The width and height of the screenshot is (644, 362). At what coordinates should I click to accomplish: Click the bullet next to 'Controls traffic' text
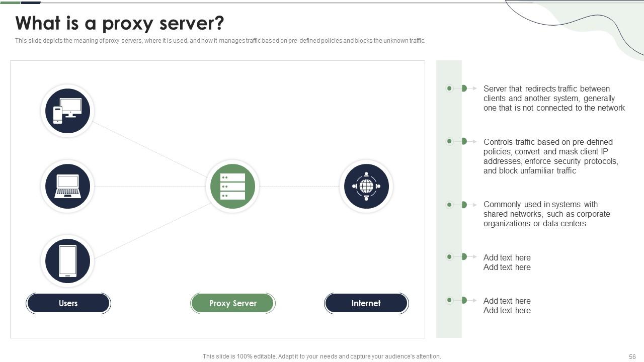[x=449, y=141]
